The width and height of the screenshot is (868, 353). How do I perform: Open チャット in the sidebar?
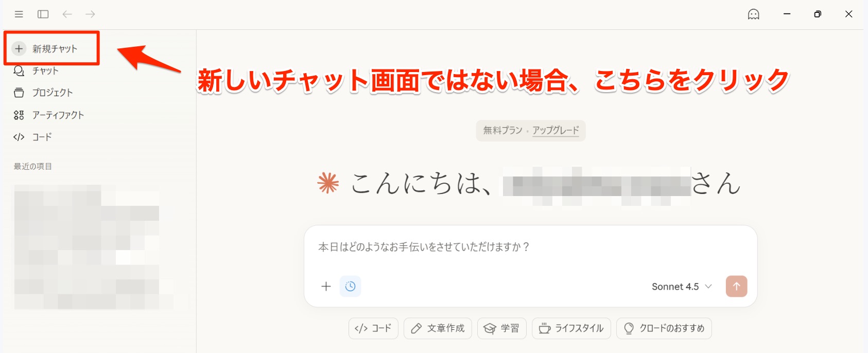pos(45,71)
